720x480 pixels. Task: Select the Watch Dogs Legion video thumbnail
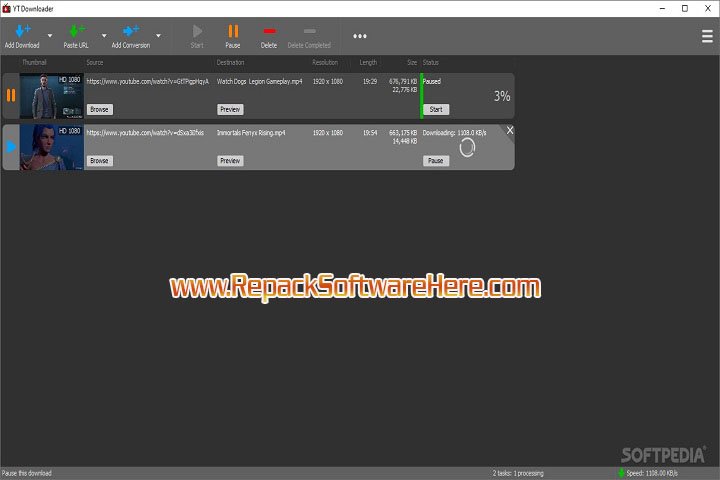(52, 96)
